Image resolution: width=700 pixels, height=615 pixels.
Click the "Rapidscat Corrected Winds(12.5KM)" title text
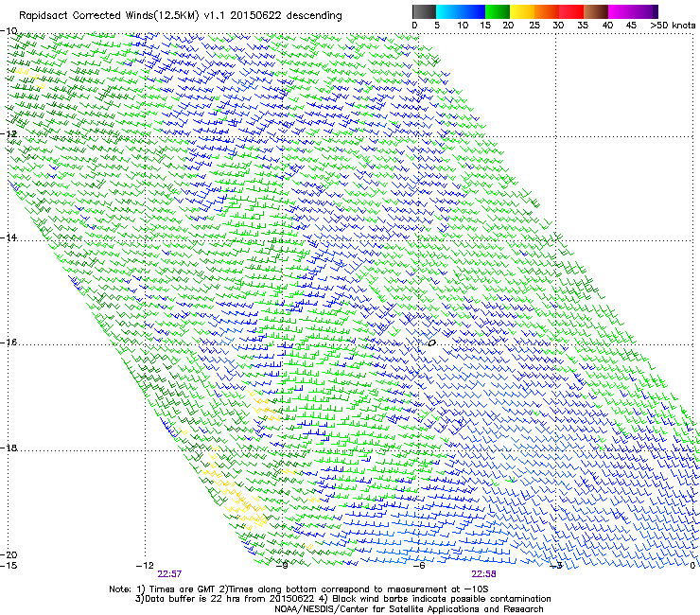[x=109, y=16]
